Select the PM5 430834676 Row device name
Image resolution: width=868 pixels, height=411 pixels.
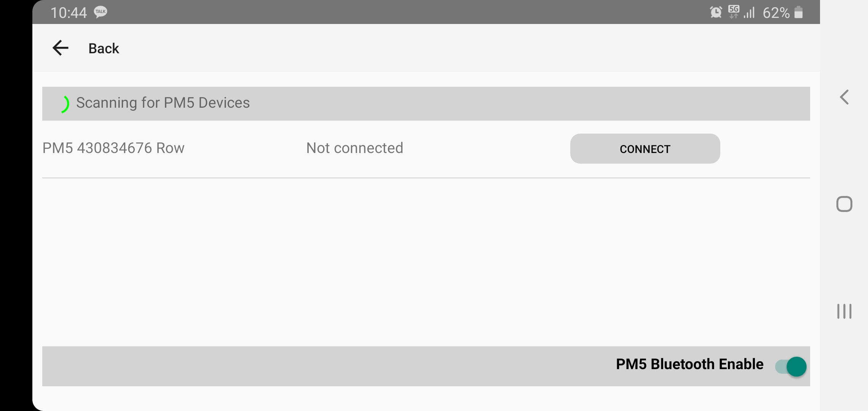click(113, 148)
